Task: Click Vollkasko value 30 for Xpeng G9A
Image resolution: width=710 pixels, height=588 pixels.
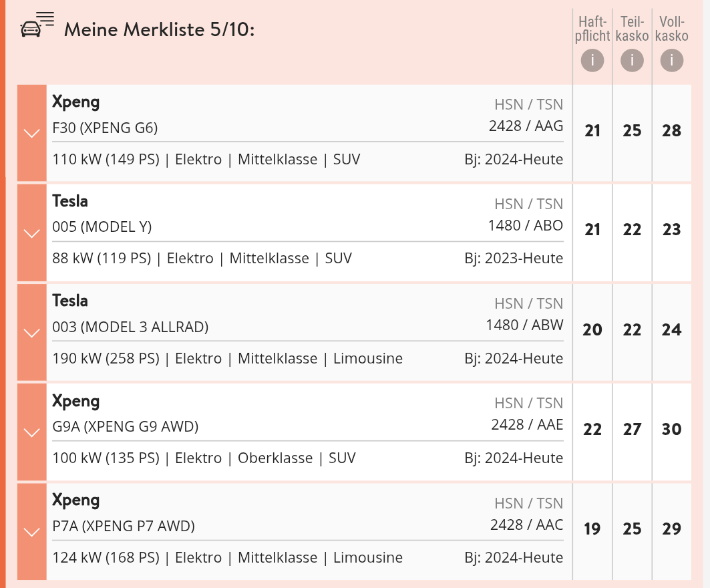Action: (x=672, y=429)
